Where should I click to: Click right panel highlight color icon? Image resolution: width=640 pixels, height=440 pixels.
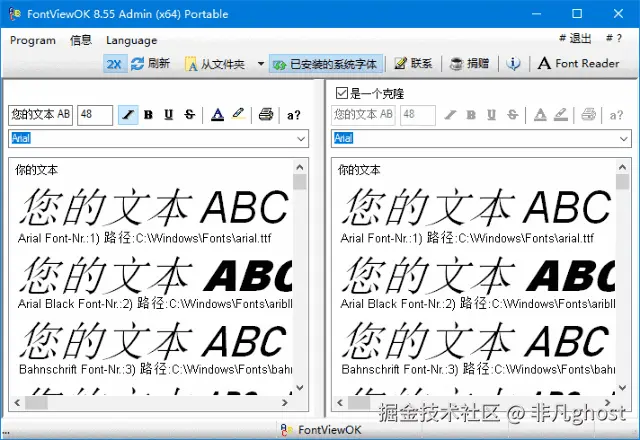point(561,115)
